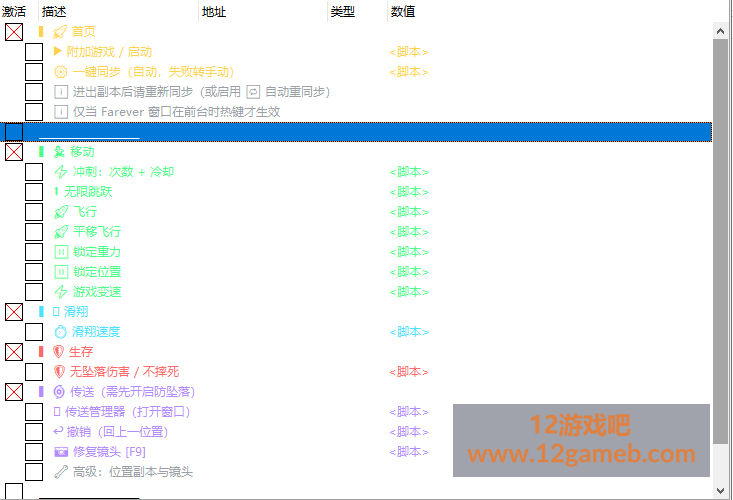Viewport: 733px width, 500px height.
Task: Collapse the 滑翔 group with its crossed box
Action: pos(14,312)
